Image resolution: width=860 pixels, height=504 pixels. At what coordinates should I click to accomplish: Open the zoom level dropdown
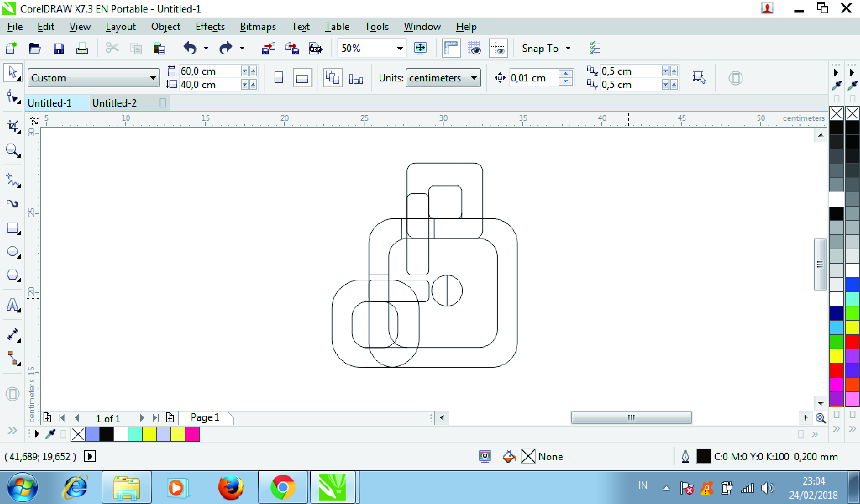(x=400, y=48)
